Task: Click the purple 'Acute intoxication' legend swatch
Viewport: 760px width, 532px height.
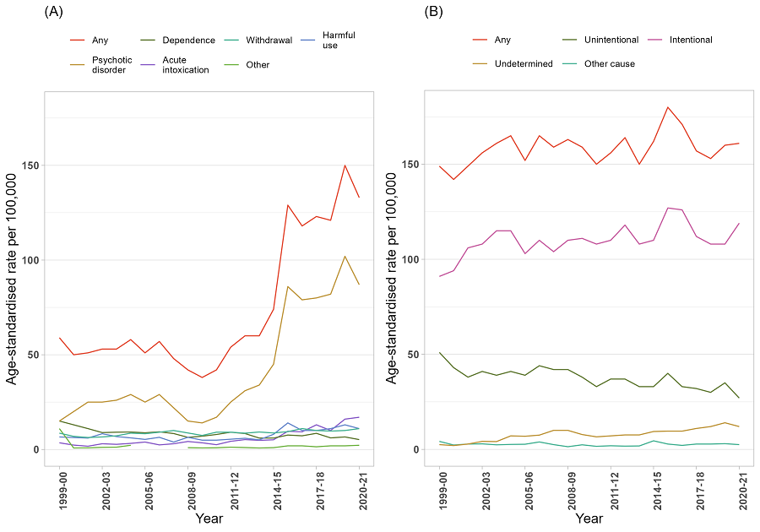Action: [147, 65]
